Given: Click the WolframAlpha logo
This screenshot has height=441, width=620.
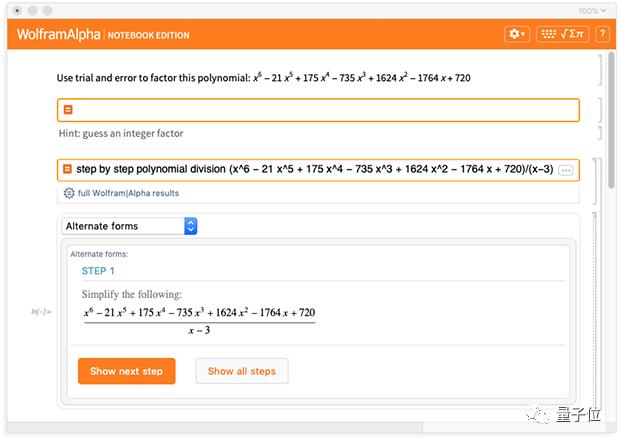Looking at the screenshot, I should tap(59, 34).
